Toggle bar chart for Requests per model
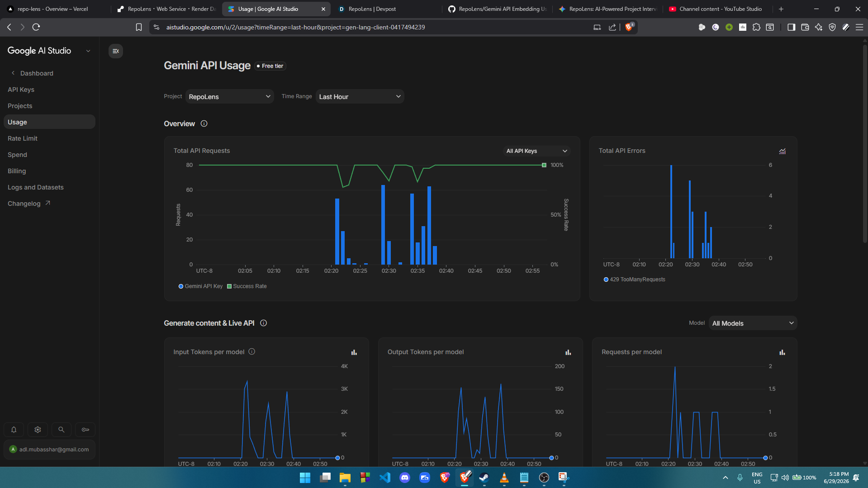The width and height of the screenshot is (868, 488). 782,352
